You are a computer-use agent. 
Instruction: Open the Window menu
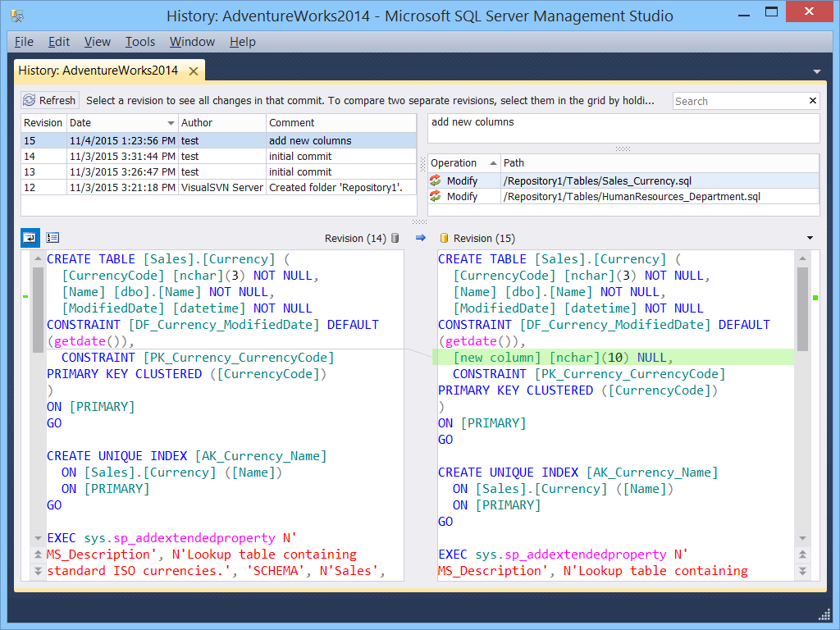tap(192, 42)
